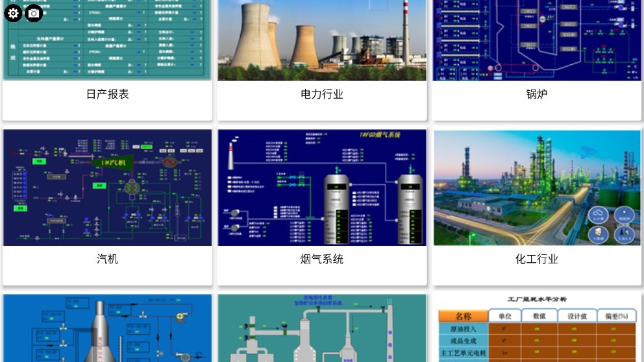
Task: Click the top-right blue circle icon on chemical plant image
Action: (623, 215)
